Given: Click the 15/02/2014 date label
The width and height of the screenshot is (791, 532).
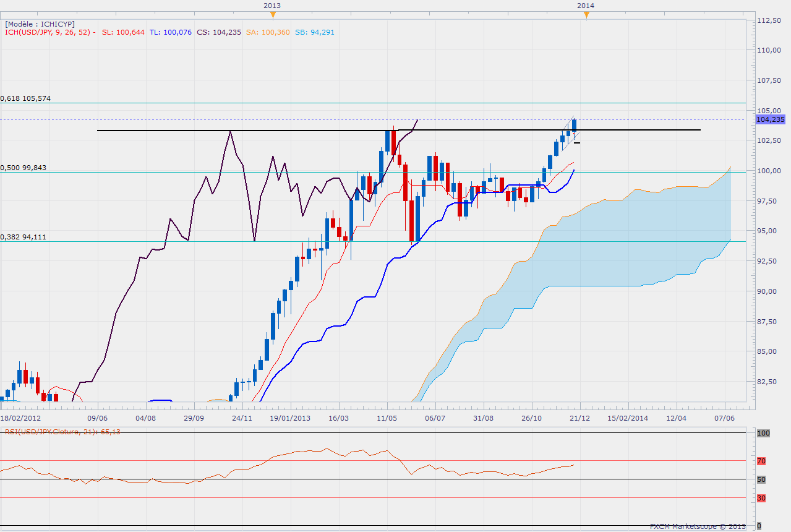Looking at the screenshot, I should coord(628,418).
